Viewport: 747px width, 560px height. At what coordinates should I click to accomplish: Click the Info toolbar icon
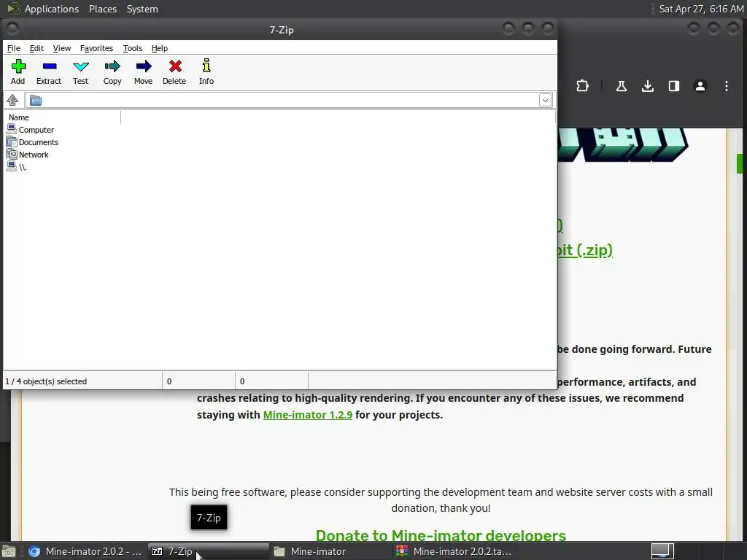206,66
